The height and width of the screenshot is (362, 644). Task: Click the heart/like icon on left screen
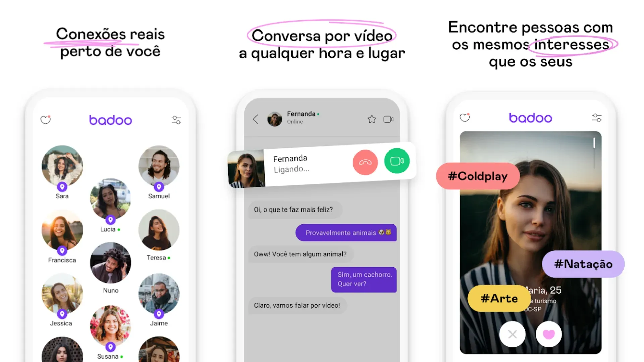[x=46, y=119]
